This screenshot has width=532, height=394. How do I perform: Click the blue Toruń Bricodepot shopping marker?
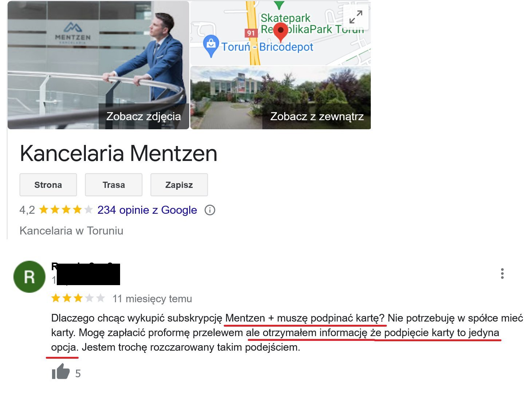211,46
